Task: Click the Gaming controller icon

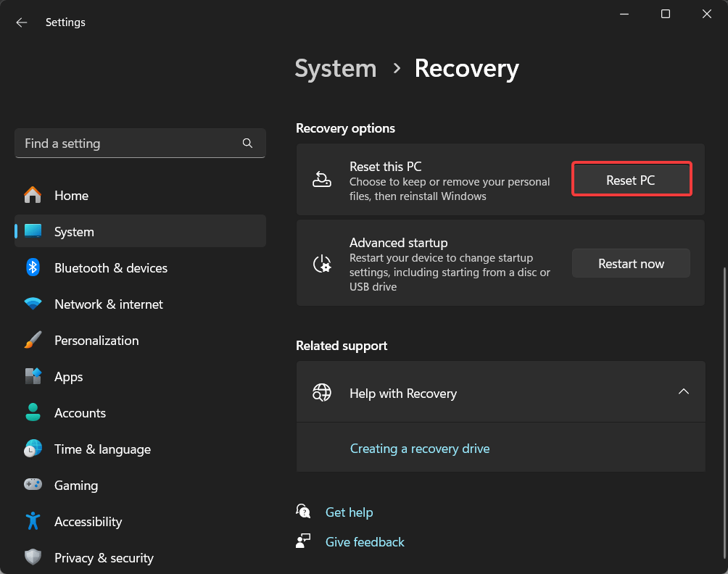Action: pyautogui.click(x=33, y=486)
